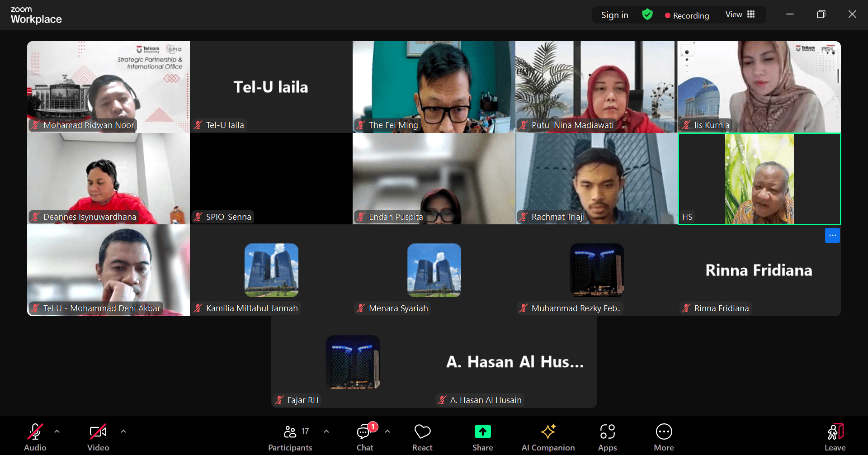
Task: Expand the Chat options chevron
Action: [387, 431]
